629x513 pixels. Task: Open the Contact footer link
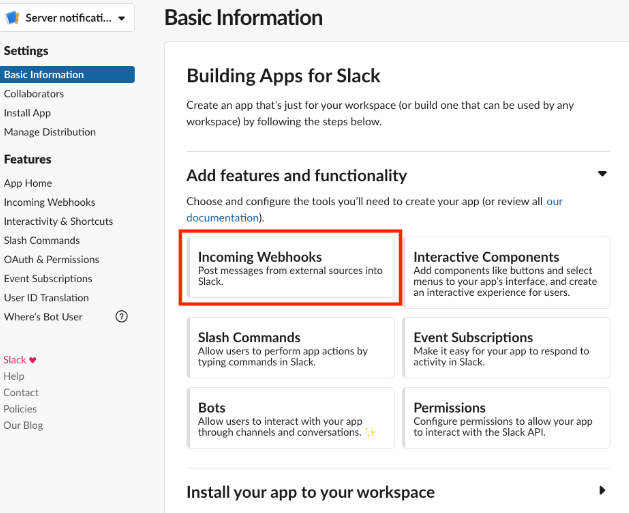(x=21, y=393)
